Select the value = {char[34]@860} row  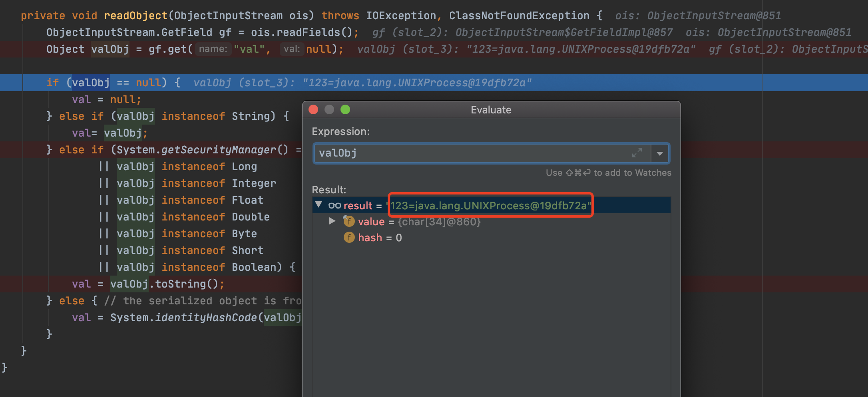419,222
